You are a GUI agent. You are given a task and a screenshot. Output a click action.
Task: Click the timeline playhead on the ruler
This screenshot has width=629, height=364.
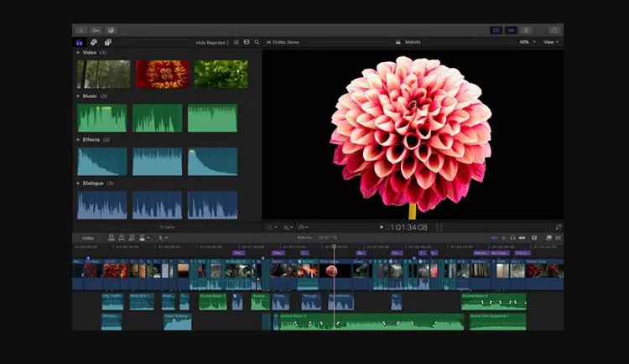pyautogui.click(x=334, y=247)
